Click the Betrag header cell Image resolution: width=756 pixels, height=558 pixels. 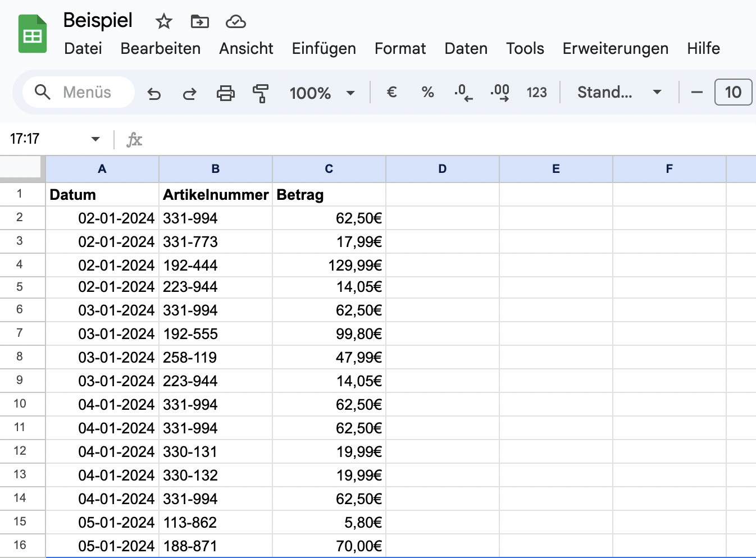point(329,195)
